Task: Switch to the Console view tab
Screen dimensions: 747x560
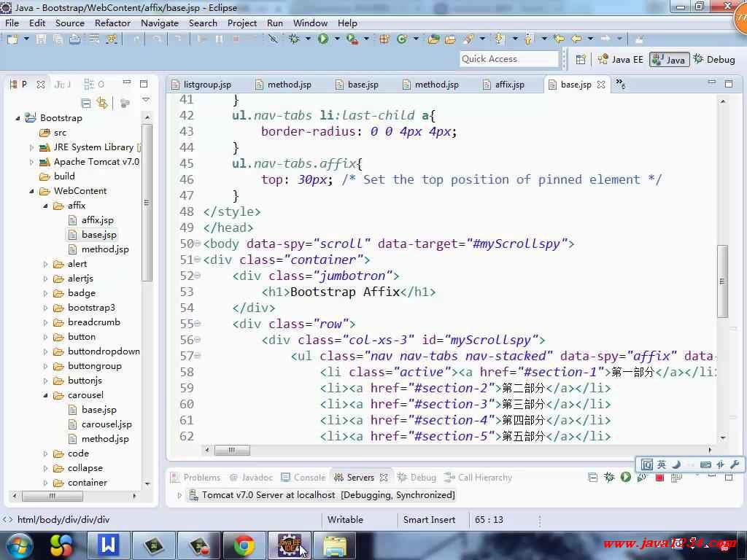Action: pyautogui.click(x=303, y=477)
